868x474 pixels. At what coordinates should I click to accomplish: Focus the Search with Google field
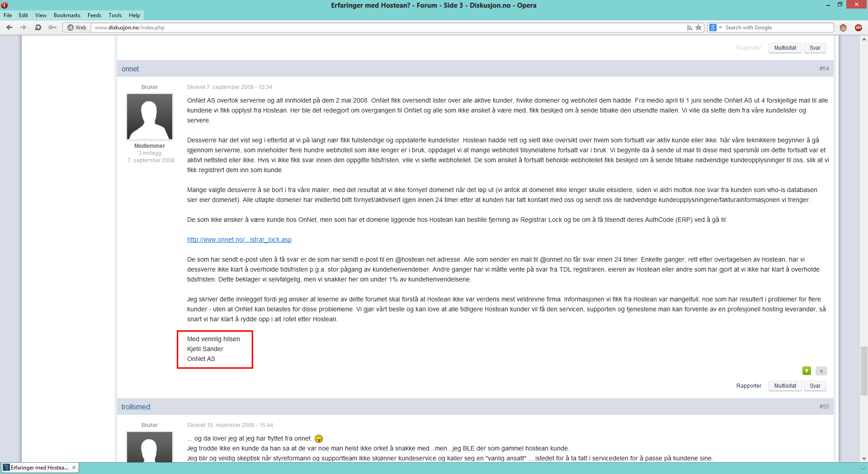pyautogui.click(x=778, y=28)
